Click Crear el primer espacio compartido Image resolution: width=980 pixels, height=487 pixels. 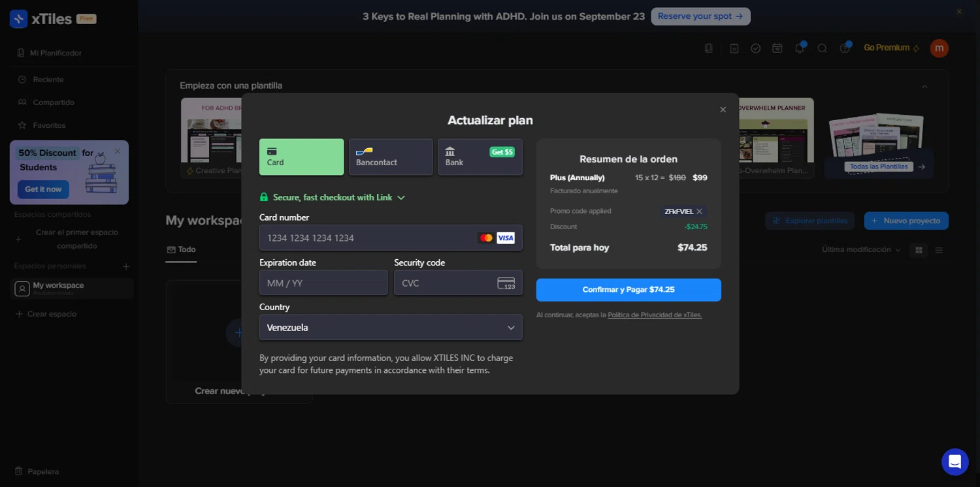tap(77, 239)
